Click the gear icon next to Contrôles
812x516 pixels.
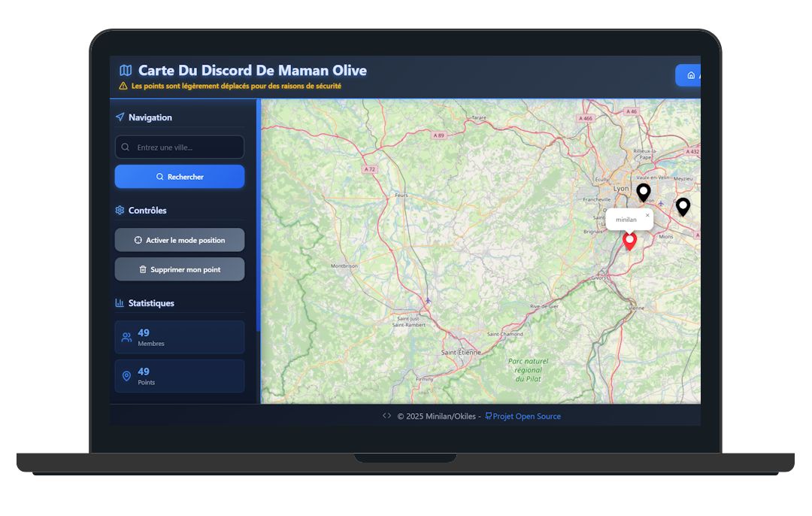click(x=119, y=211)
